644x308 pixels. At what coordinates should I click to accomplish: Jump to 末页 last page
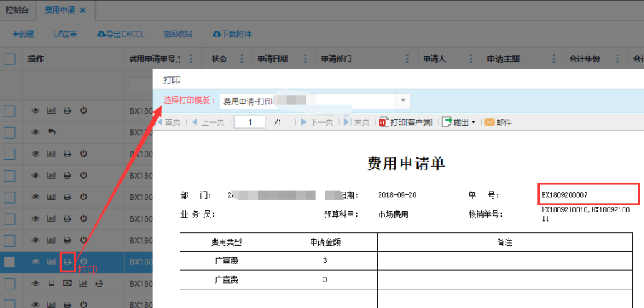tap(356, 122)
